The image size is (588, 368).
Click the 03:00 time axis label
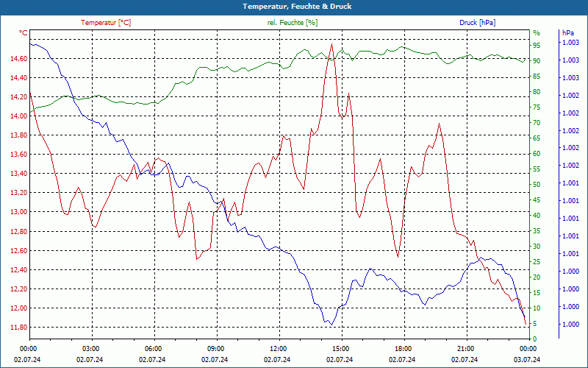[90, 349]
